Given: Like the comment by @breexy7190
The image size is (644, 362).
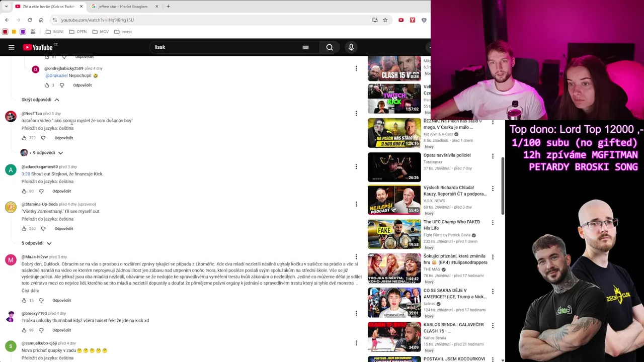Looking at the screenshot, I should [24, 330].
